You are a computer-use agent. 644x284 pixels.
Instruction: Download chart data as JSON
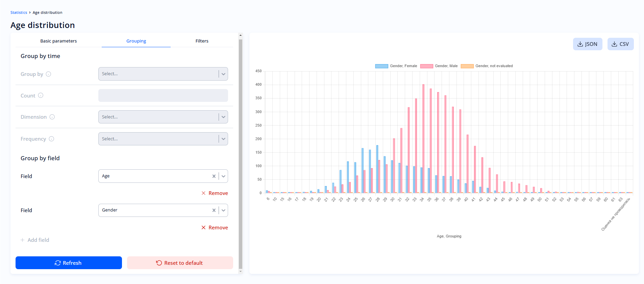587,44
